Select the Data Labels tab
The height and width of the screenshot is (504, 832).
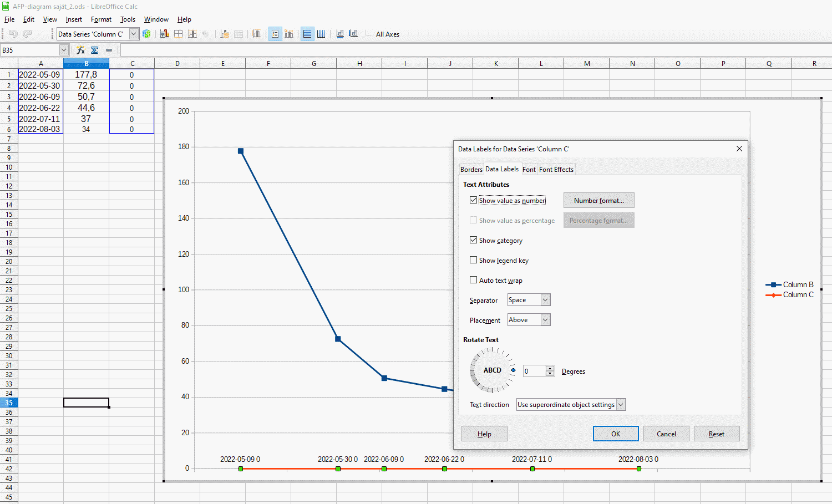(x=502, y=169)
